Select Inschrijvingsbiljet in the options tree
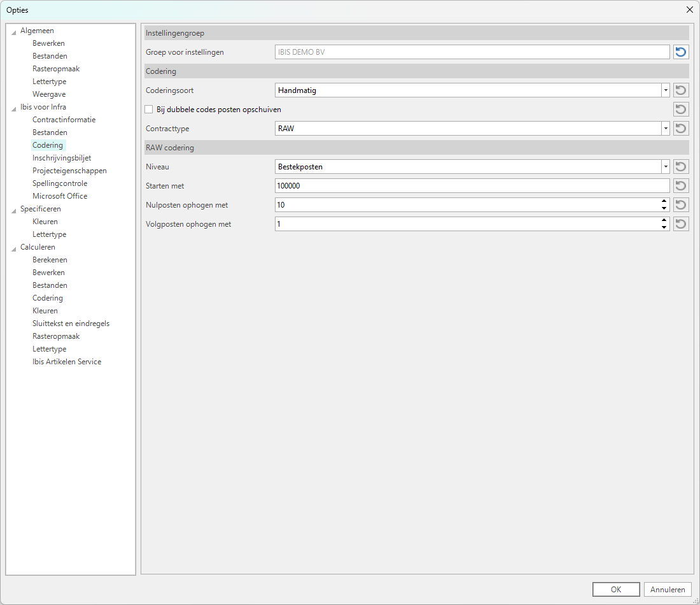This screenshot has height=605, width=700. tap(62, 158)
